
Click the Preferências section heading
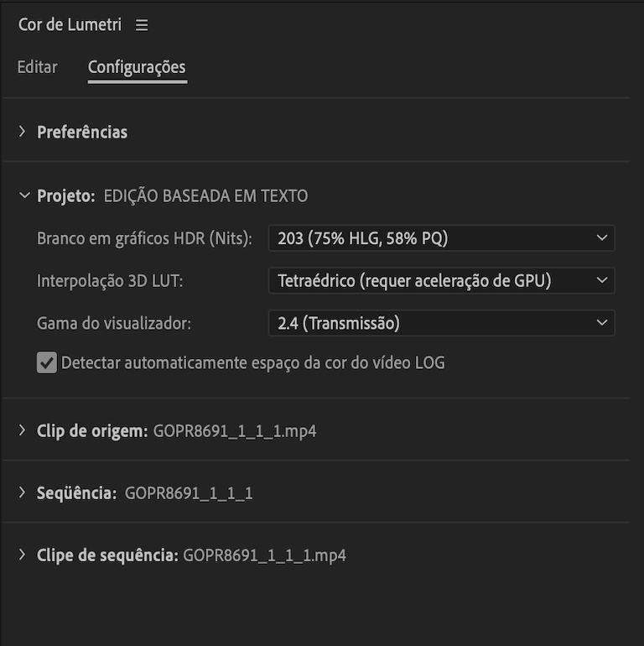pyautogui.click(x=82, y=132)
